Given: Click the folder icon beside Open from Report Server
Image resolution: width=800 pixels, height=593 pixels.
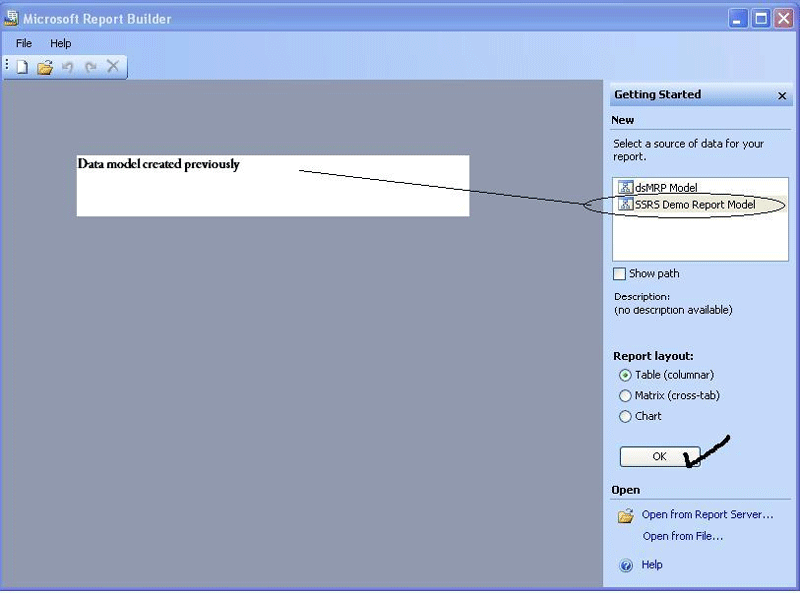Looking at the screenshot, I should click(626, 515).
